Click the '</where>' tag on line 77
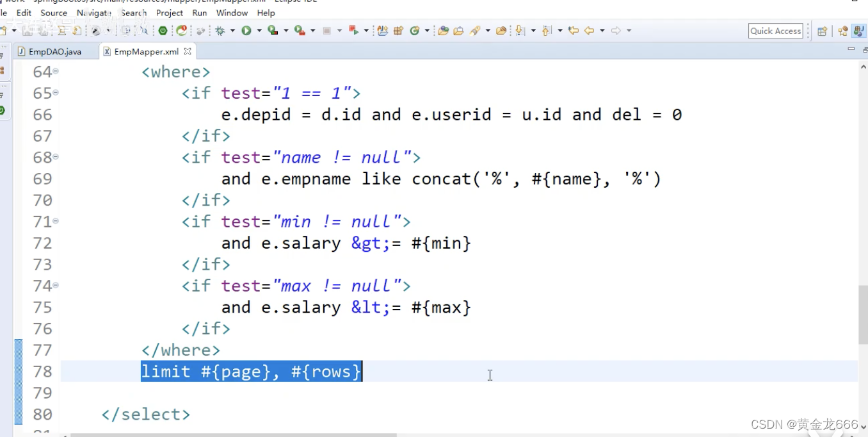868x437 pixels. click(x=181, y=350)
